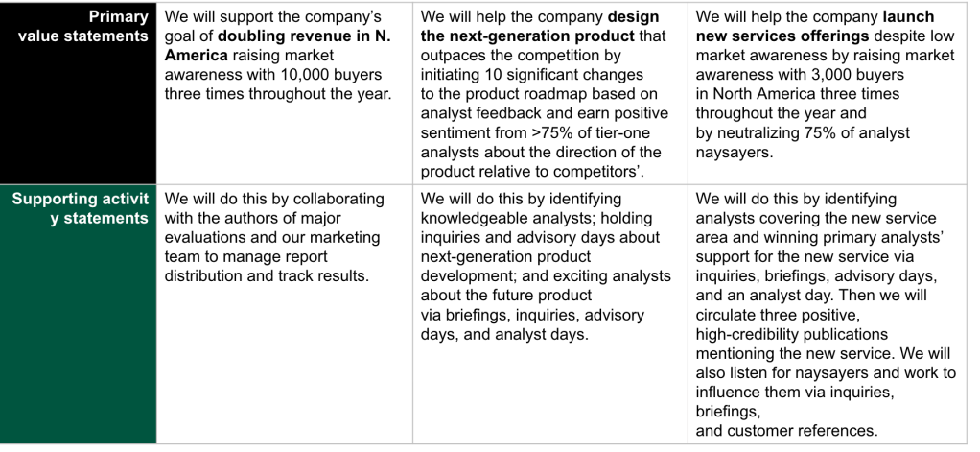The width and height of the screenshot is (980, 452).
Task: Click "neutralizing 75% of analyst" line
Action: (x=802, y=132)
